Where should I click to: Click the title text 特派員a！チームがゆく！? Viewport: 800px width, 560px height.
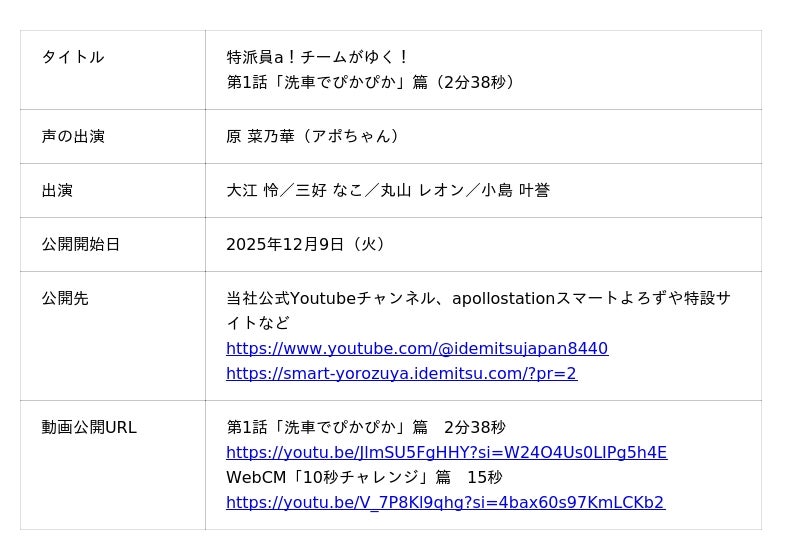tap(318, 57)
